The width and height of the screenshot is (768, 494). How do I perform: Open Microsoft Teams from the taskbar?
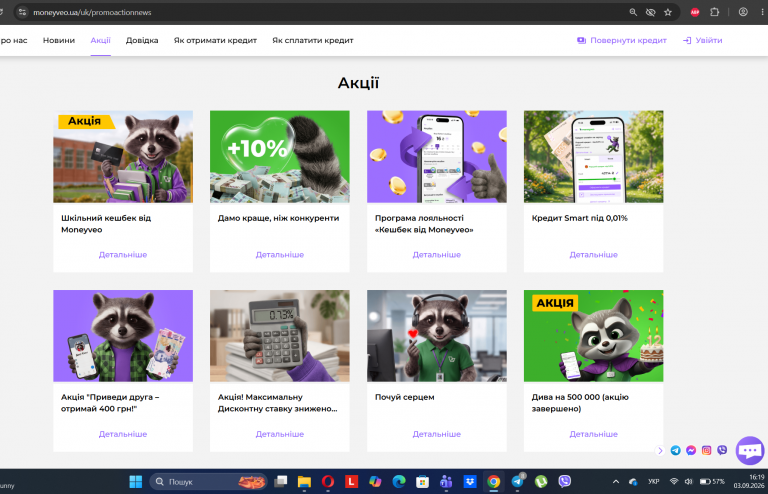point(446,482)
